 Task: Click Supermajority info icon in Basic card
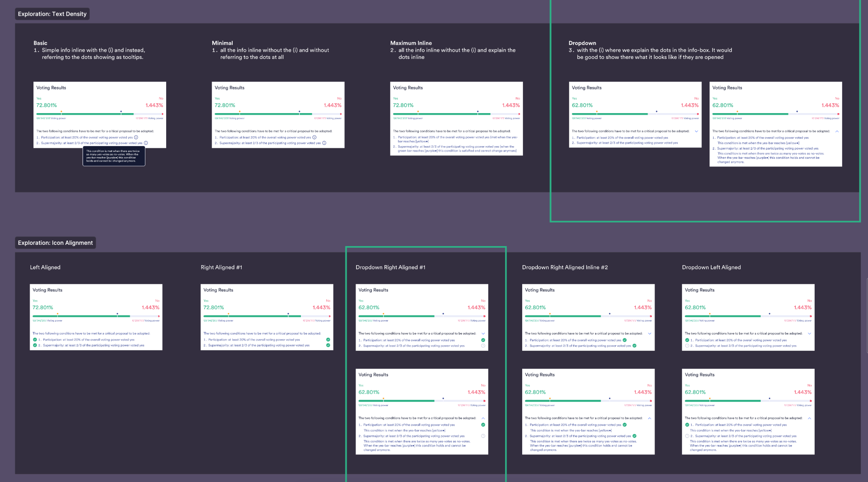[146, 143]
